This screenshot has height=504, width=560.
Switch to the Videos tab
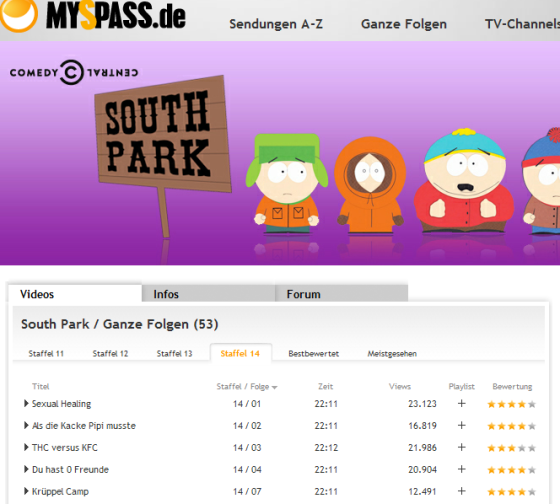[x=75, y=294]
